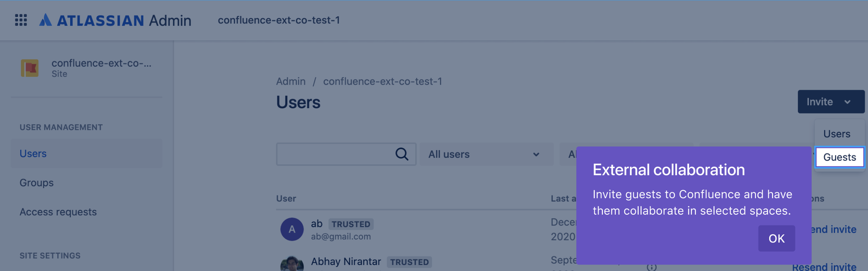Click the site name in the sidebar
This screenshot has width=868, height=271.
[x=102, y=63]
